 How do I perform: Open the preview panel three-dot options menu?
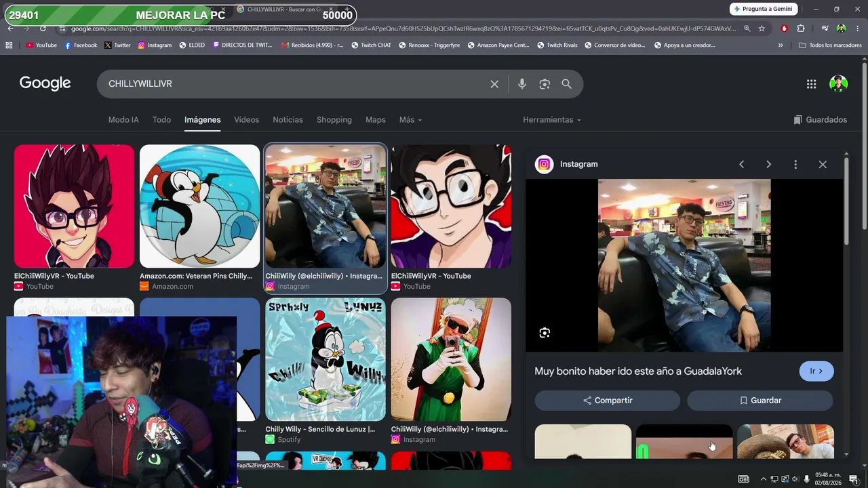(x=795, y=164)
